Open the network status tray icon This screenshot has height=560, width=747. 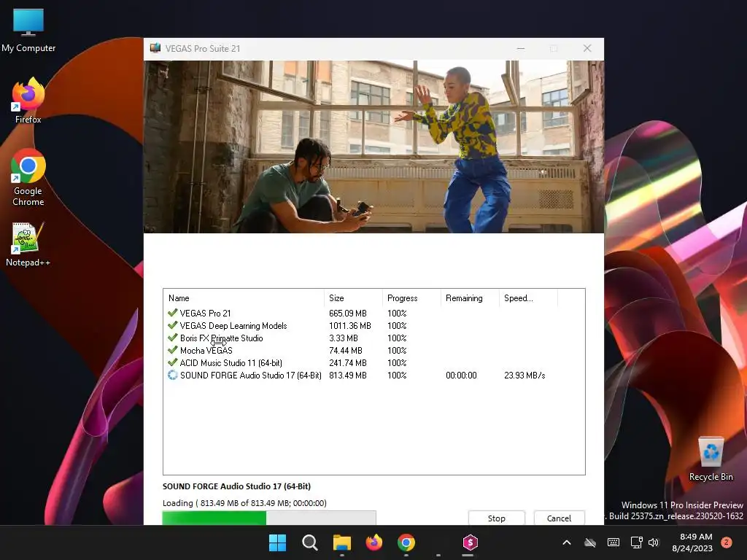pos(636,542)
